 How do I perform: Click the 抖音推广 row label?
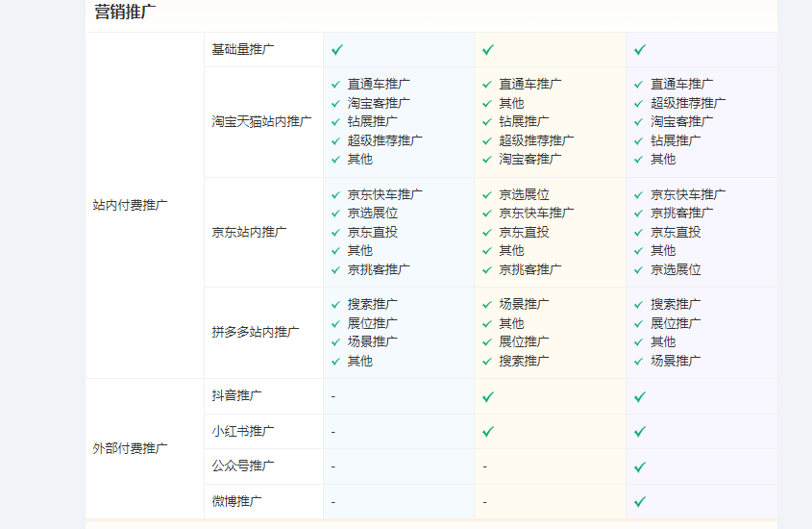click(x=236, y=396)
